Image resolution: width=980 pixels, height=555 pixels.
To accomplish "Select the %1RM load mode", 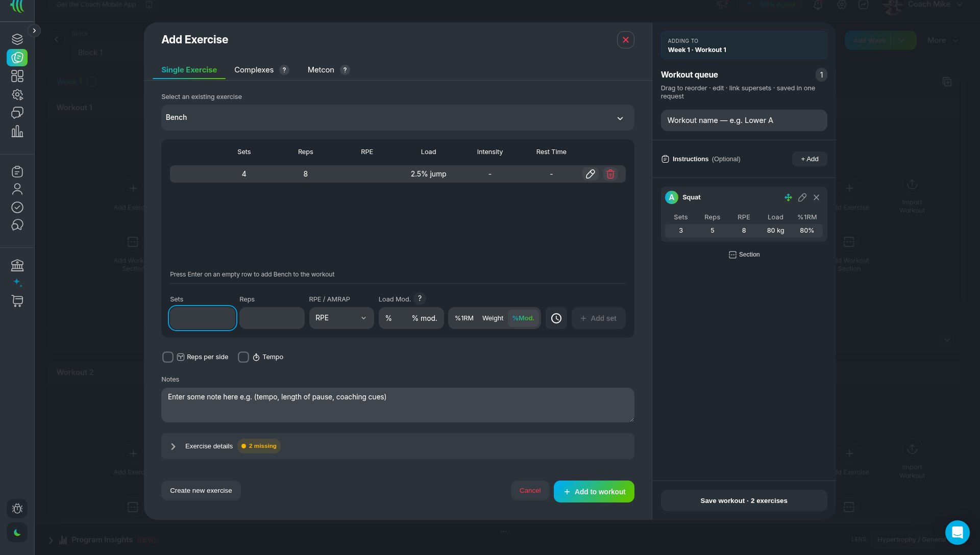I will tap(464, 318).
